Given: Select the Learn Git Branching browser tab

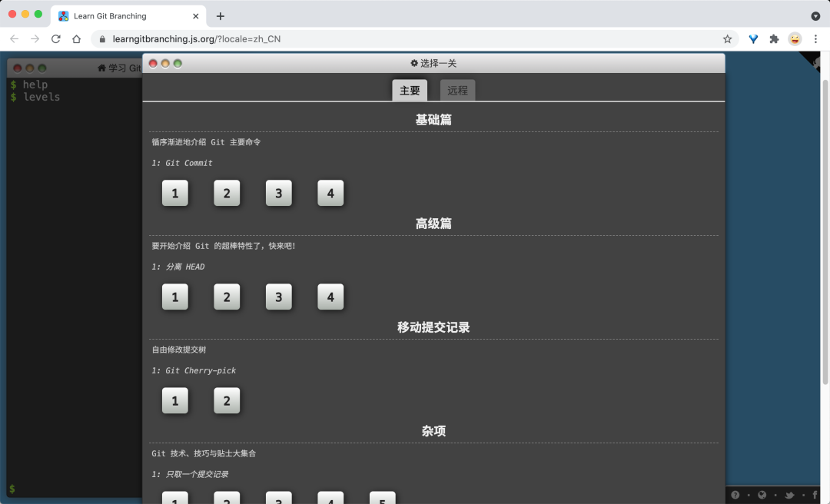Looking at the screenshot, I should click(127, 16).
